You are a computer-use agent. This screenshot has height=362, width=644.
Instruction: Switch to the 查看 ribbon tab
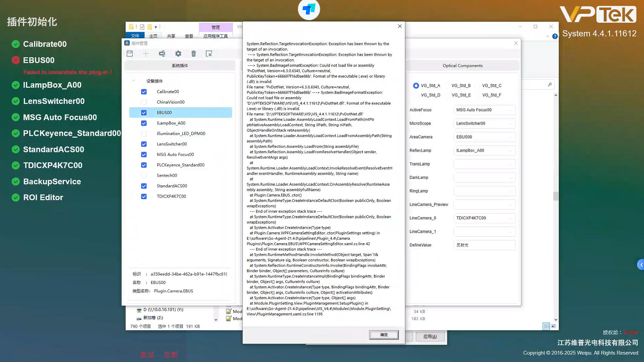pos(189,36)
